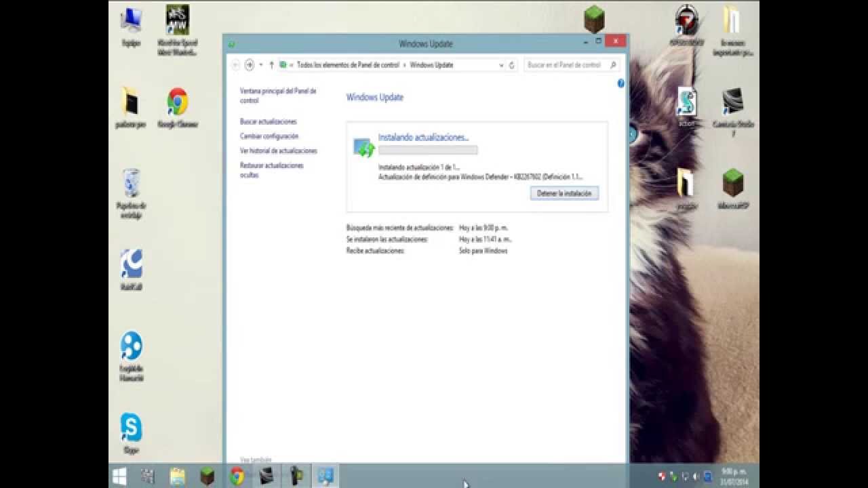Click the Up one level arrow
This screenshot has width=868, height=488.
(x=272, y=65)
